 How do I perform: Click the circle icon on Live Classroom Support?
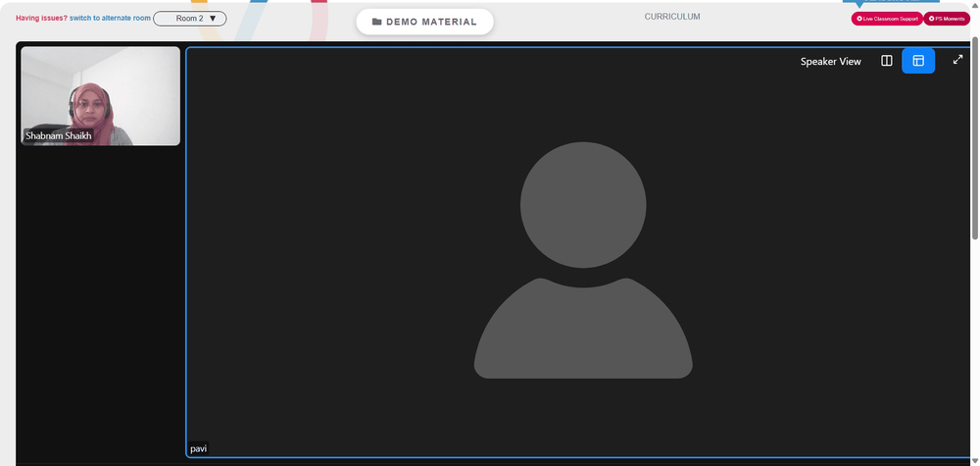click(x=859, y=19)
